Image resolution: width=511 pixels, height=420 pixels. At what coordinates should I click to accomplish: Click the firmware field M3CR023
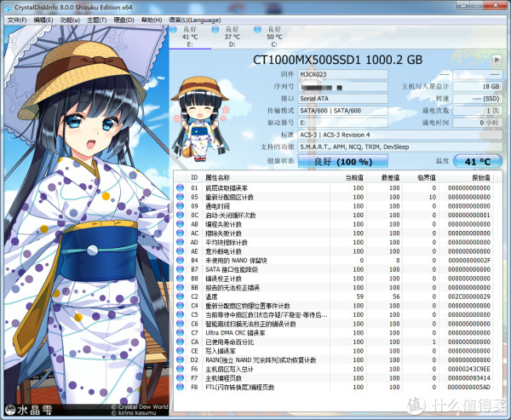point(343,75)
